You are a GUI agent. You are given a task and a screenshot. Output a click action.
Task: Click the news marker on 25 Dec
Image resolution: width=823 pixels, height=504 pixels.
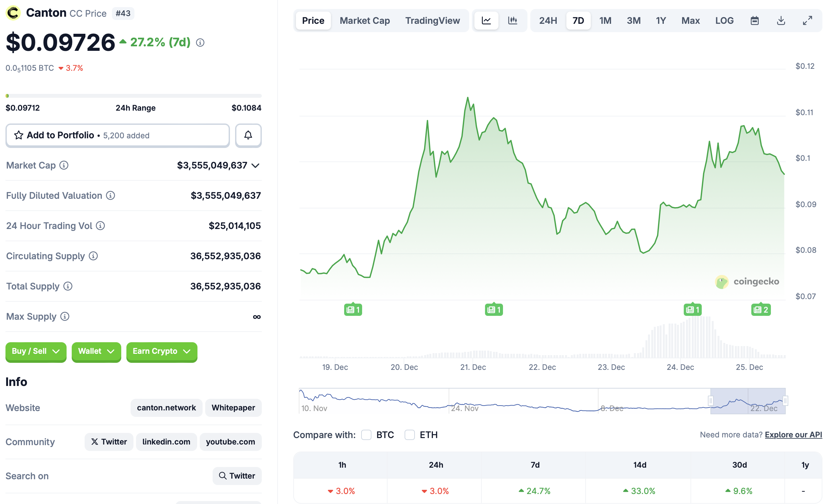[761, 309]
